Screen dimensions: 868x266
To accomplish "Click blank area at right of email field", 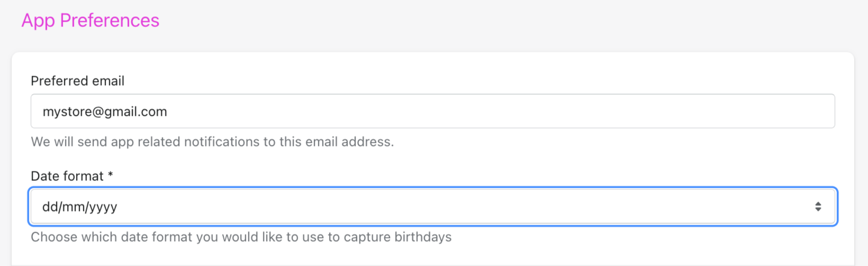I will point(741,112).
